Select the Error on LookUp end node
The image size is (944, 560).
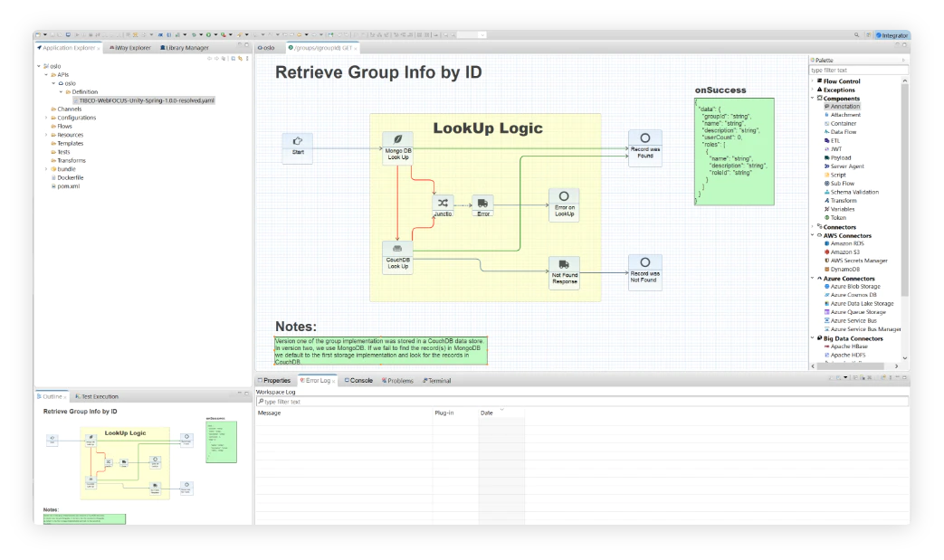point(564,204)
